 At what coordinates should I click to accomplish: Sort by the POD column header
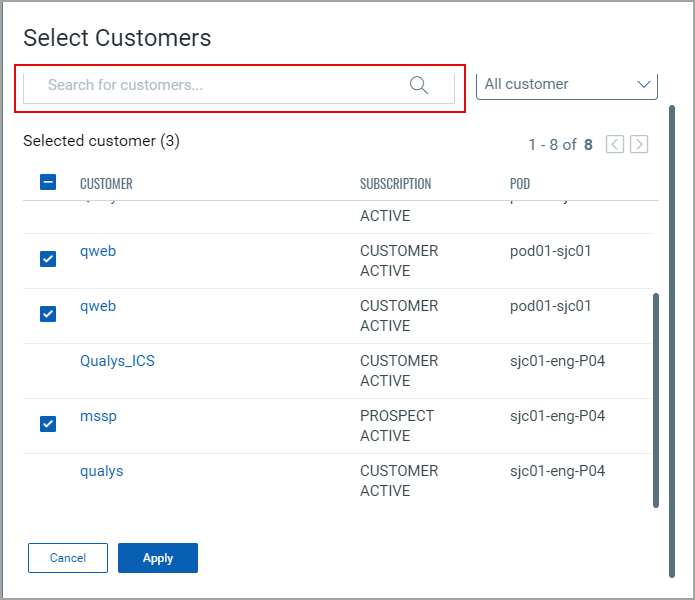pos(519,183)
